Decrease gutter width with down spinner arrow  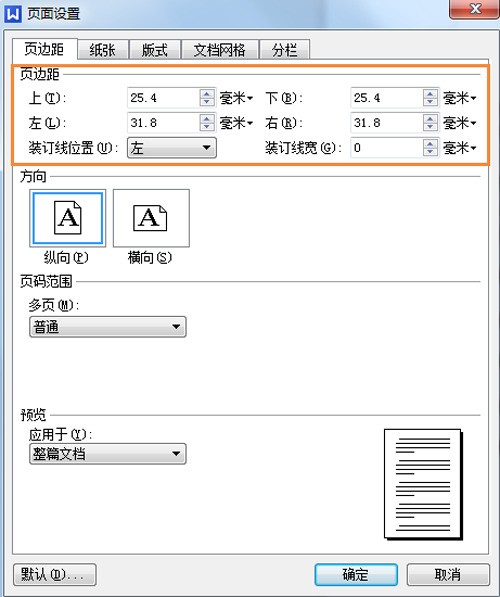(430, 152)
